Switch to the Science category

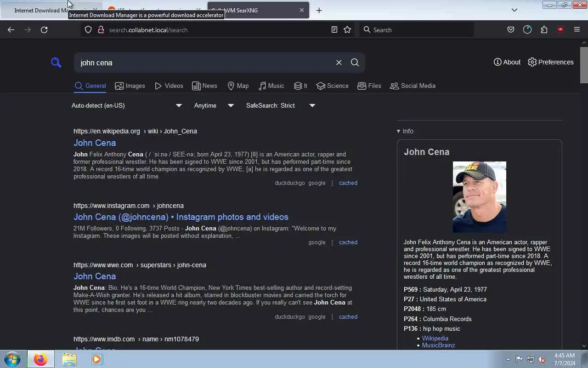coord(332,86)
